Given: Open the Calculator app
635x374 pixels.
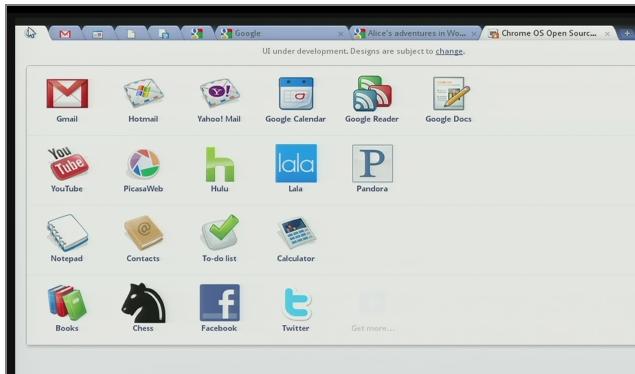Looking at the screenshot, I should (x=296, y=233).
